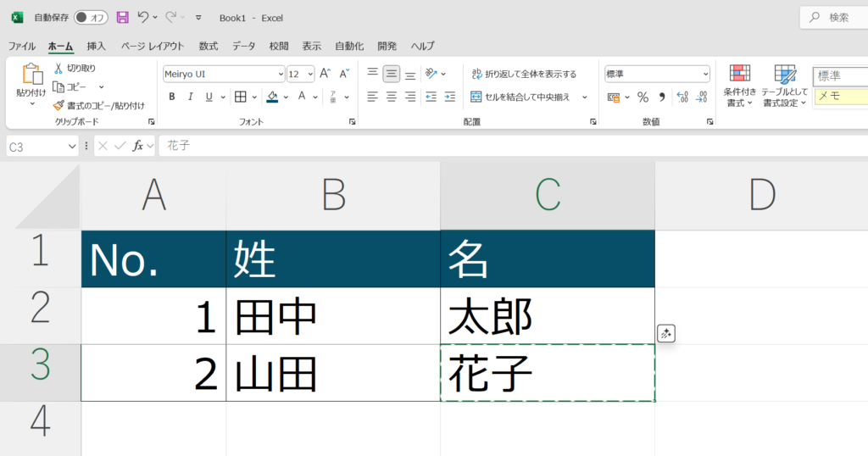This screenshot has height=456, width=868.
Task: Open the font size 12 dropdown
Action: coord(310,74)
